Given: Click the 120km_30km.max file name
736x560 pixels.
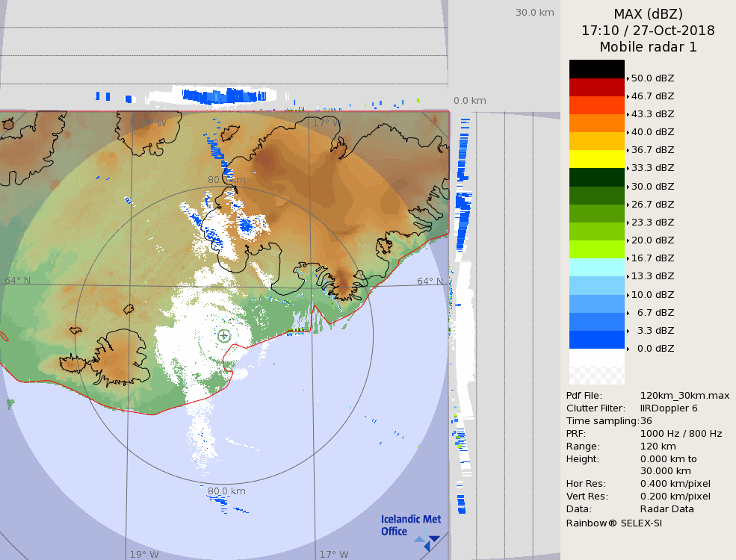Looking at the screenshot, I should [x=684, y=396].
